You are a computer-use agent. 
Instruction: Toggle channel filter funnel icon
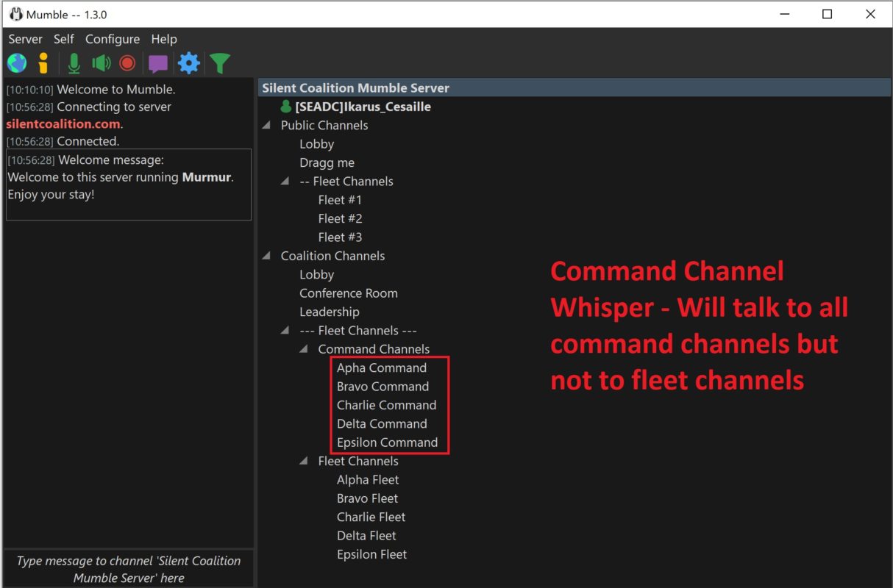tap(220, 64)
